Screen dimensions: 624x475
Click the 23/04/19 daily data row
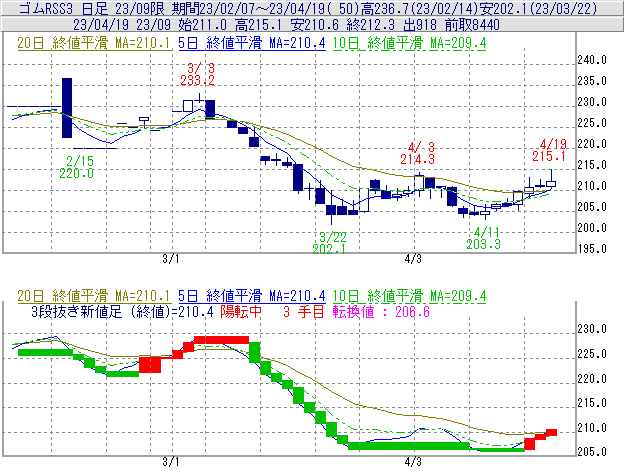[286, 25]
